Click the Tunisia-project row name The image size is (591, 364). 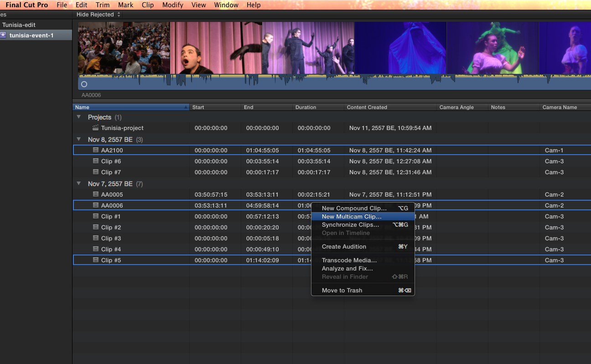122,128
